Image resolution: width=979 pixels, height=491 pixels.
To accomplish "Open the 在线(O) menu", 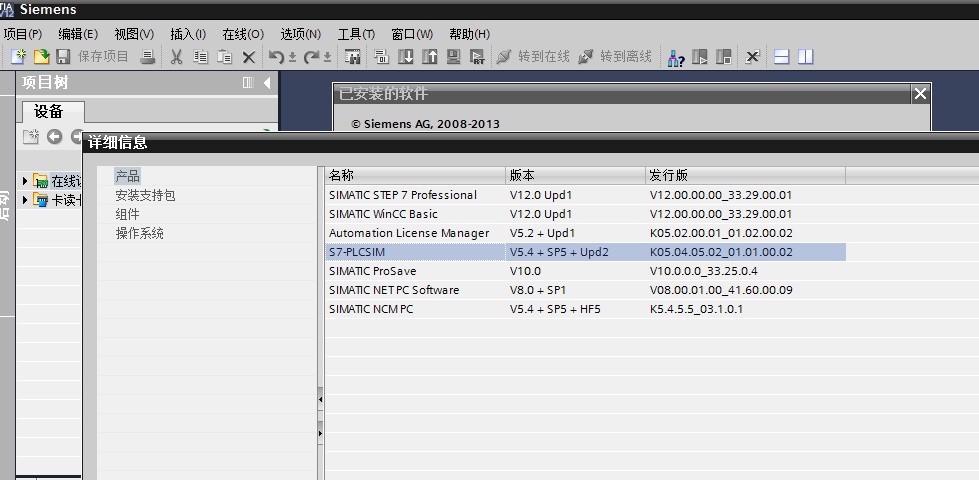I will pyautogui.click(x=244, y=34).
